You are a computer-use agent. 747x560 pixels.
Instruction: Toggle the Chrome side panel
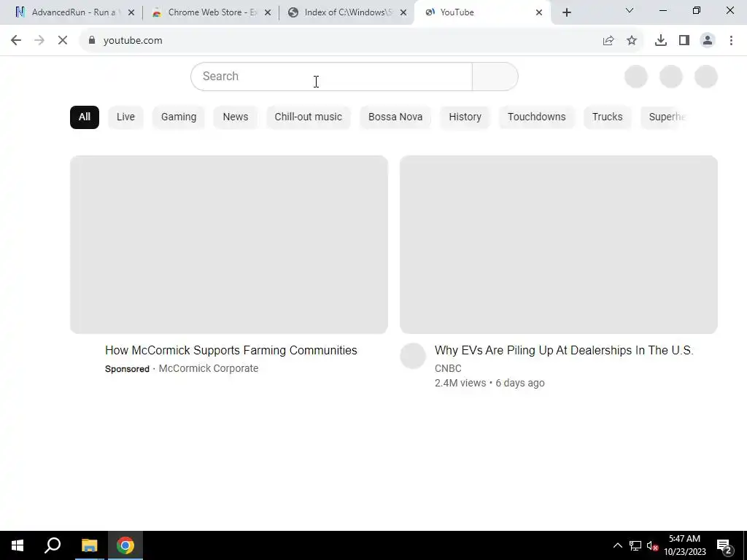pos(684,41)
